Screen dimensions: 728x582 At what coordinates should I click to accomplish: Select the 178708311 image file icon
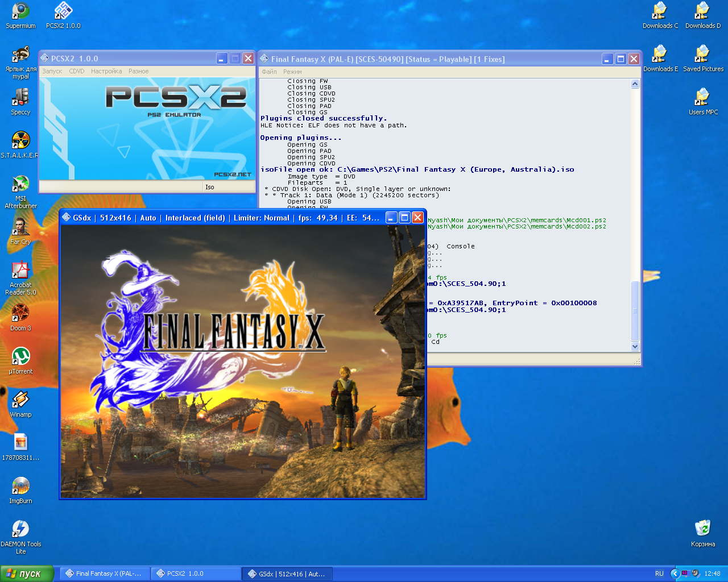coord(20,447)
